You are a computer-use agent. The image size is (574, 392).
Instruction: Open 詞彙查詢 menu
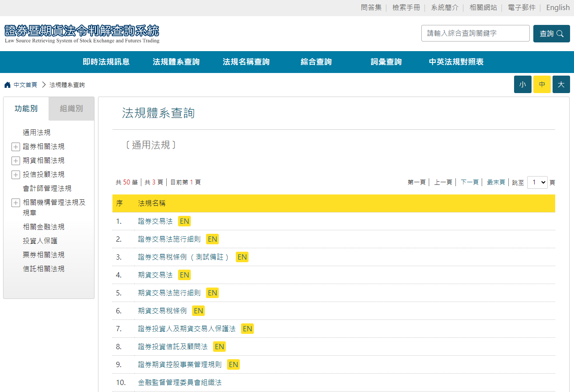click(386, 62)
